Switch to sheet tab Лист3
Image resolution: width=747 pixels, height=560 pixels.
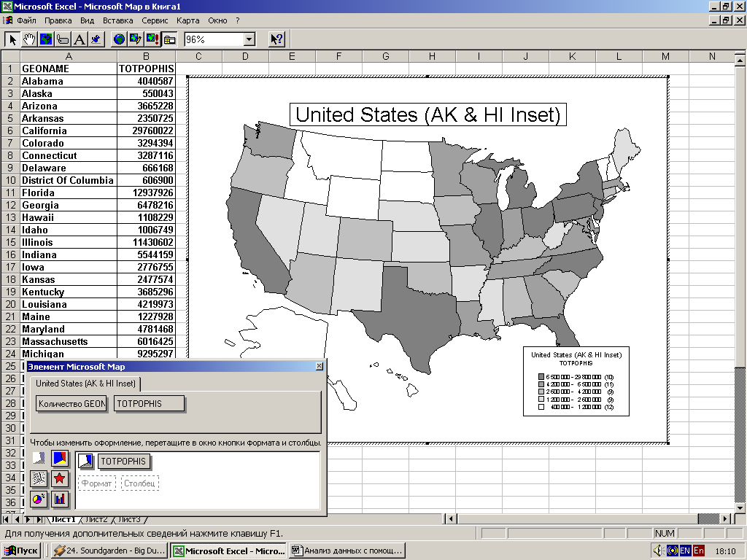tap(129, 519)
